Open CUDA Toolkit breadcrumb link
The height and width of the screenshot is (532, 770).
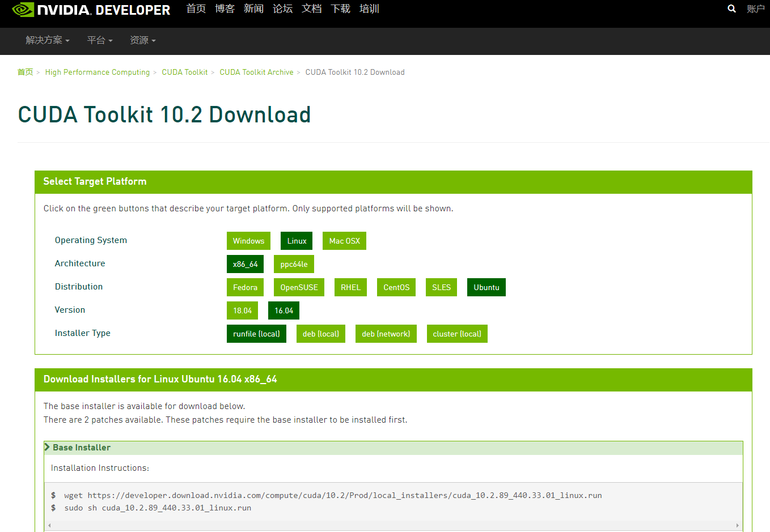point(185,72)
